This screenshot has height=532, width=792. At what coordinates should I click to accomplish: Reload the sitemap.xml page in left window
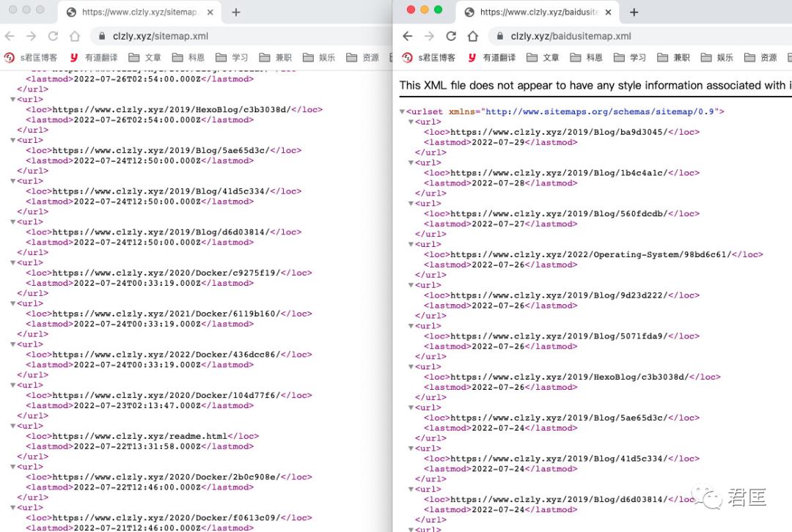(x=53, y=36)
